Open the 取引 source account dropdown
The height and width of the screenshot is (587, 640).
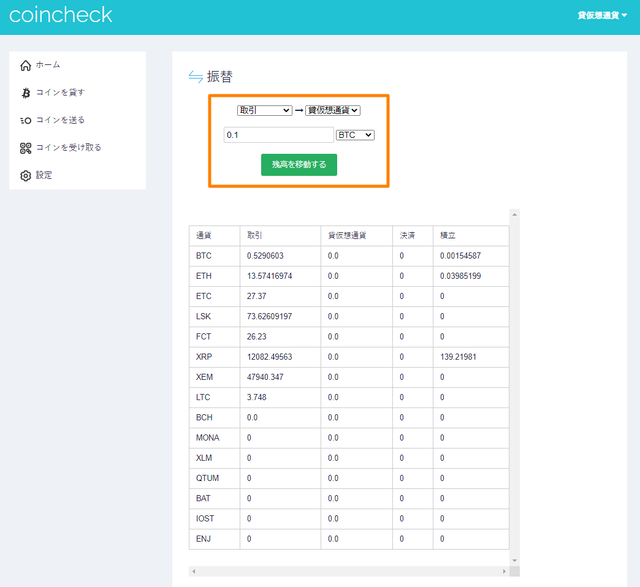(x=264, y=110)
